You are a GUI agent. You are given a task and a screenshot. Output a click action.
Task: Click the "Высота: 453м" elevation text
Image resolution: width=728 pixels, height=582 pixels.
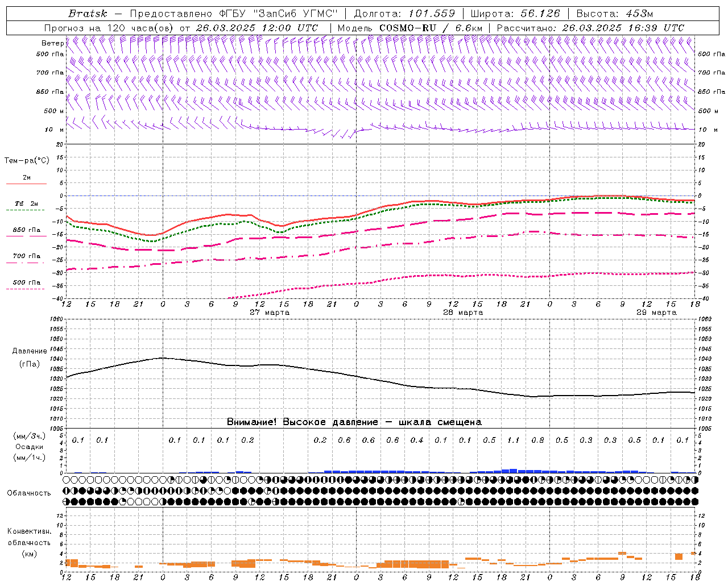615,14
